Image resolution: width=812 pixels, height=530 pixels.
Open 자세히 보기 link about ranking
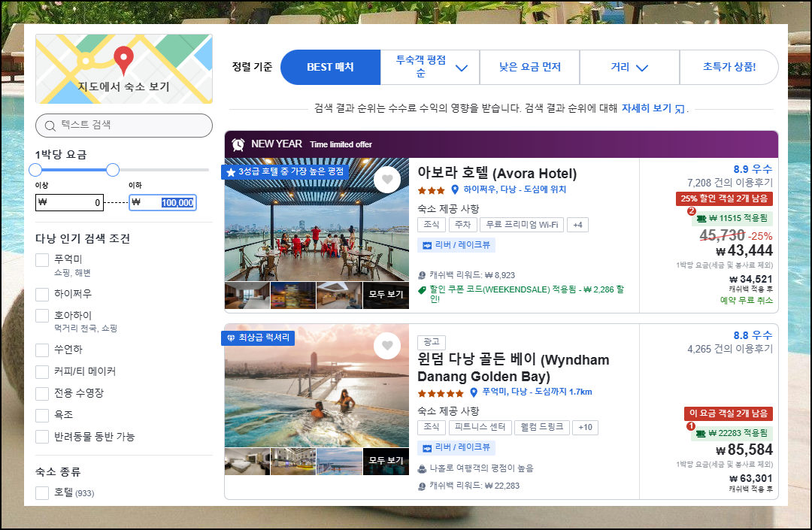(647, 109)
